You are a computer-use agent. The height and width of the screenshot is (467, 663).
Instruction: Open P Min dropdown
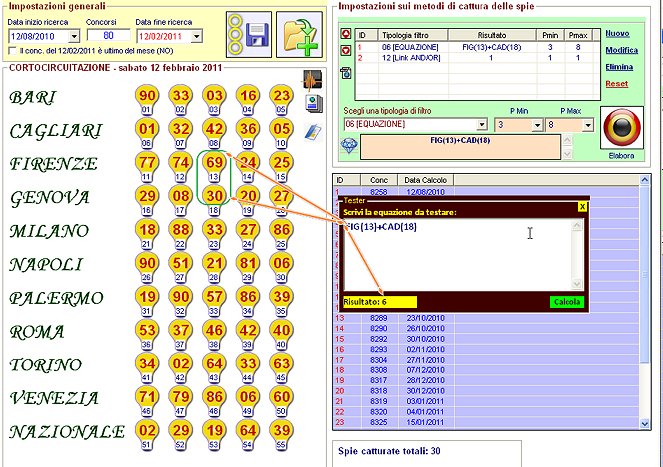[537, 125]
